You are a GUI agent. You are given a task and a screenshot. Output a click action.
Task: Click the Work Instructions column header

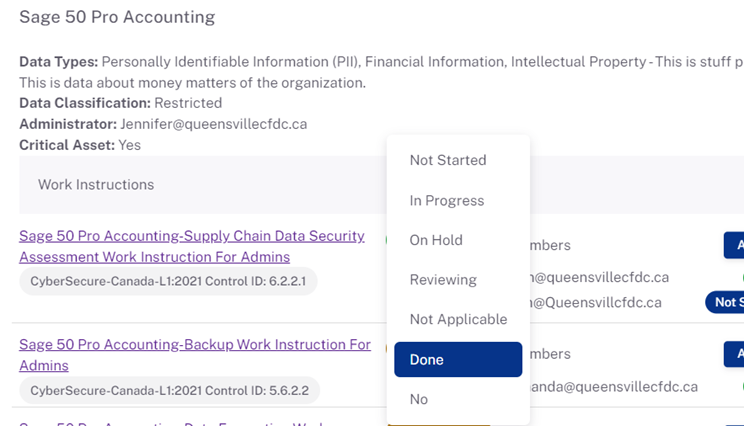click(96, 185)
